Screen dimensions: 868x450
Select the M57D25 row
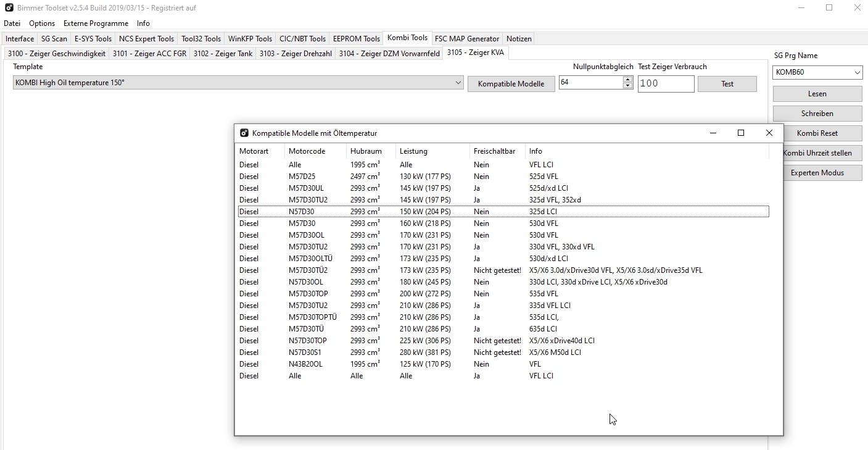[x=503, y=177]
